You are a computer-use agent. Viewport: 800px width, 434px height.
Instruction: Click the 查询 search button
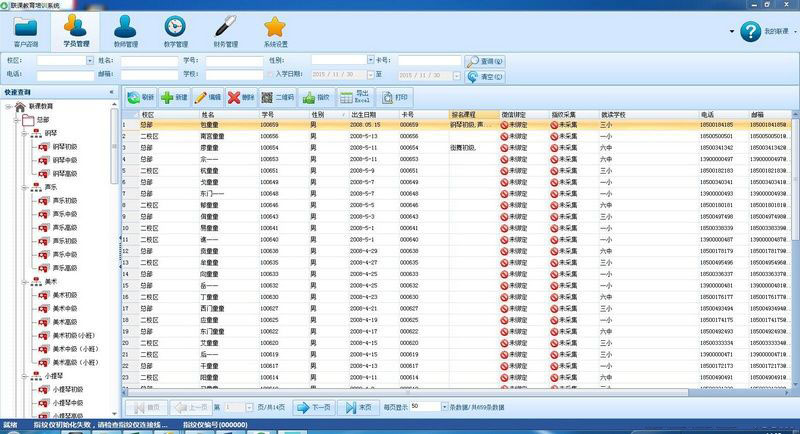(x=485, y=61)
